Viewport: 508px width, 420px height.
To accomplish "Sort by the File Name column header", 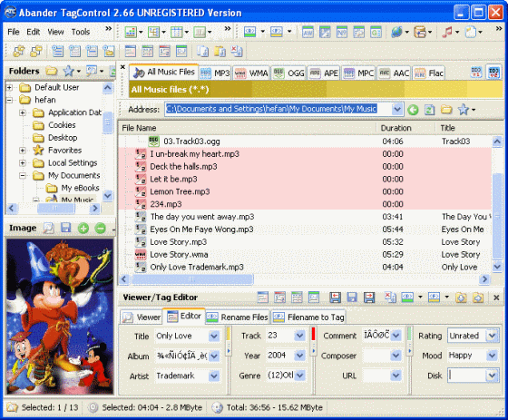I will click(x=247, y=128).
